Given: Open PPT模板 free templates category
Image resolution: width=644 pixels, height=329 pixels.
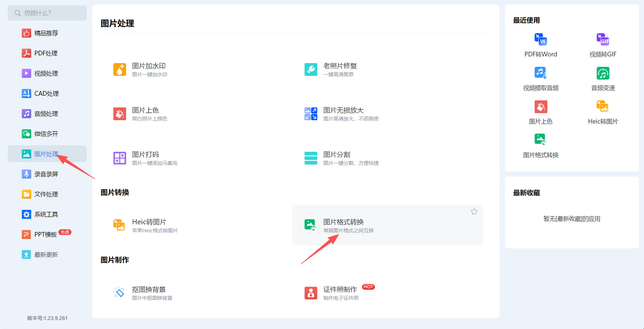Looking at the screenshot, I should pyautogui.click(x=47, y=234).
